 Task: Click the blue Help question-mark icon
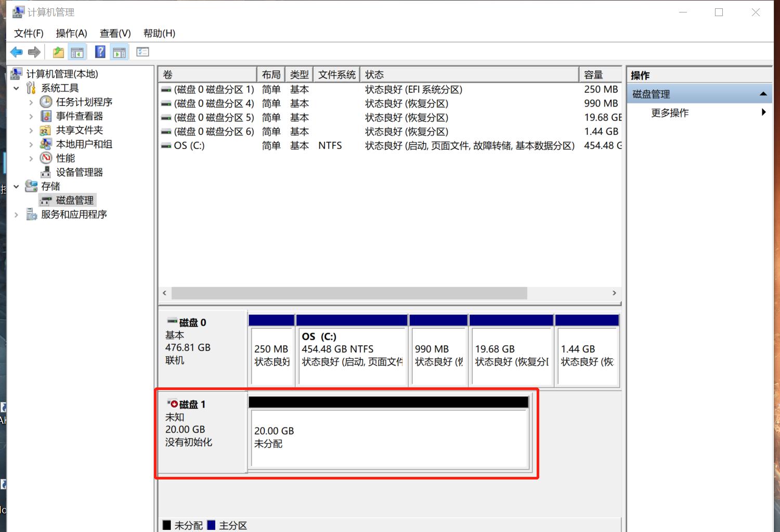100,52
